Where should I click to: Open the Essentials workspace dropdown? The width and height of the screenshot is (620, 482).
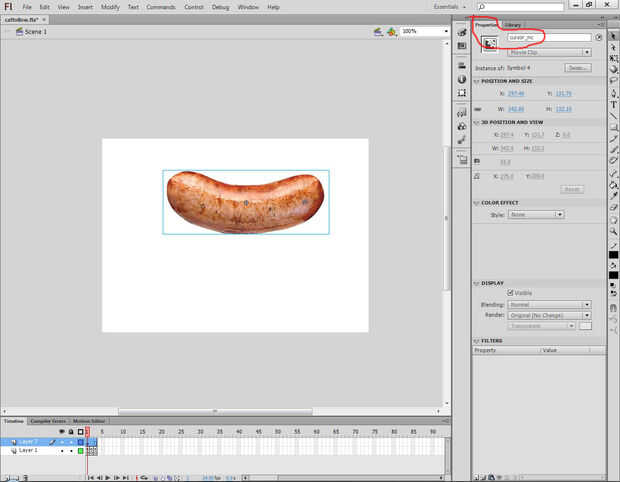pos(450,6)
